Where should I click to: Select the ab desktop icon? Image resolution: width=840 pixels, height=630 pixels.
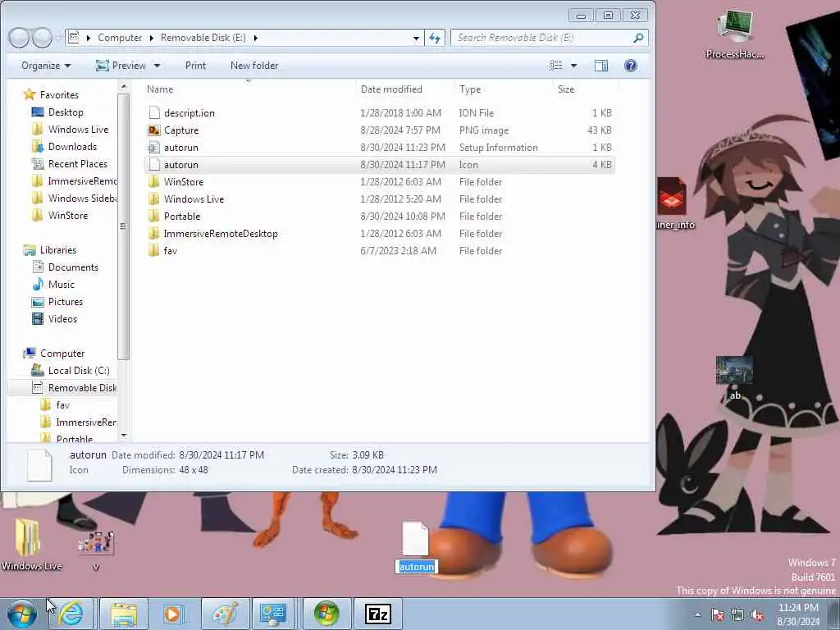[734, 378]
